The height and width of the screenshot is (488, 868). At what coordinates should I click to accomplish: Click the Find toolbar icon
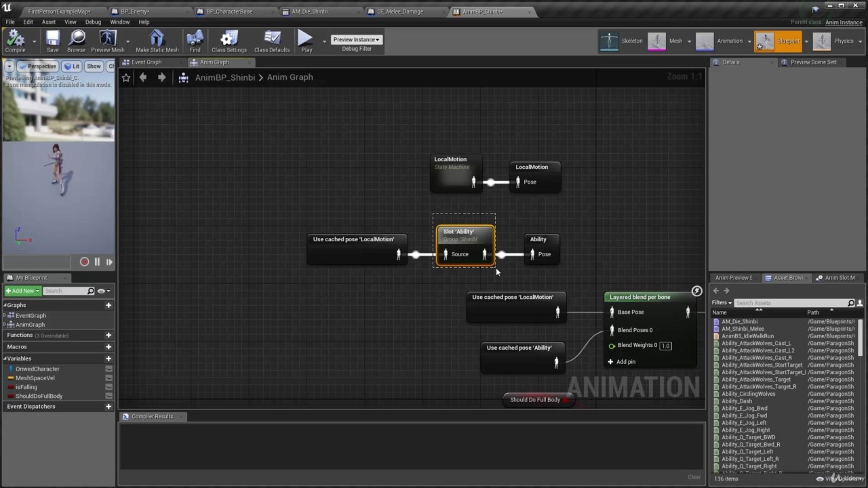[195, 41]
